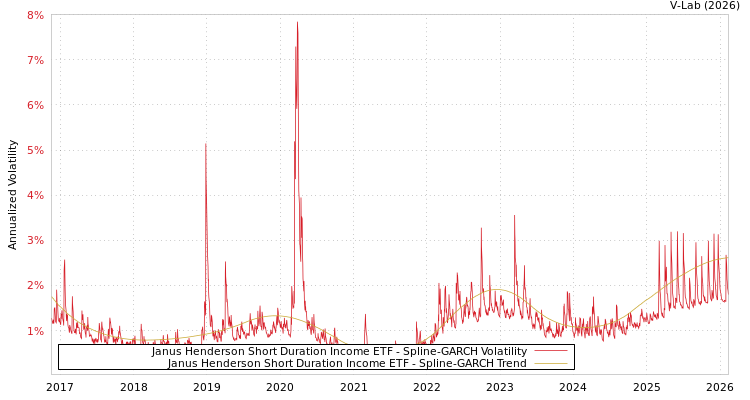750x400 pixels.
Task: Select the 4% y-axis label
Action: (35, 195)
